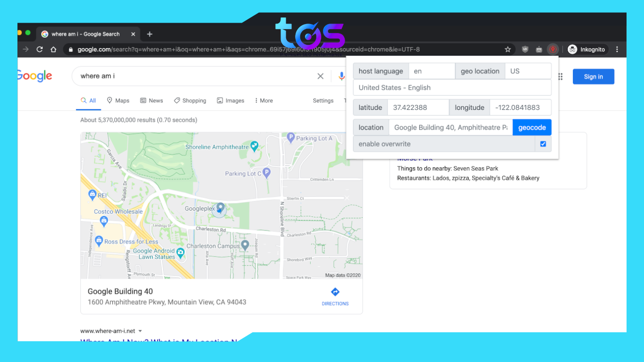Click the Sign in button
Viewport: 644px width, 362px height.
[593, 76]
